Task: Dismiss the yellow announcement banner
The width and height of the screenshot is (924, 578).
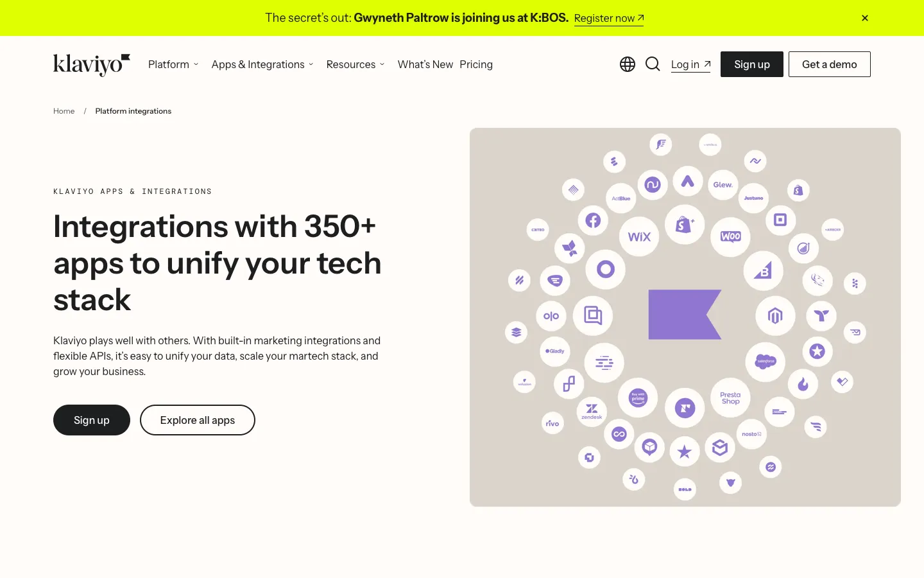Action: tap(865, 18)
